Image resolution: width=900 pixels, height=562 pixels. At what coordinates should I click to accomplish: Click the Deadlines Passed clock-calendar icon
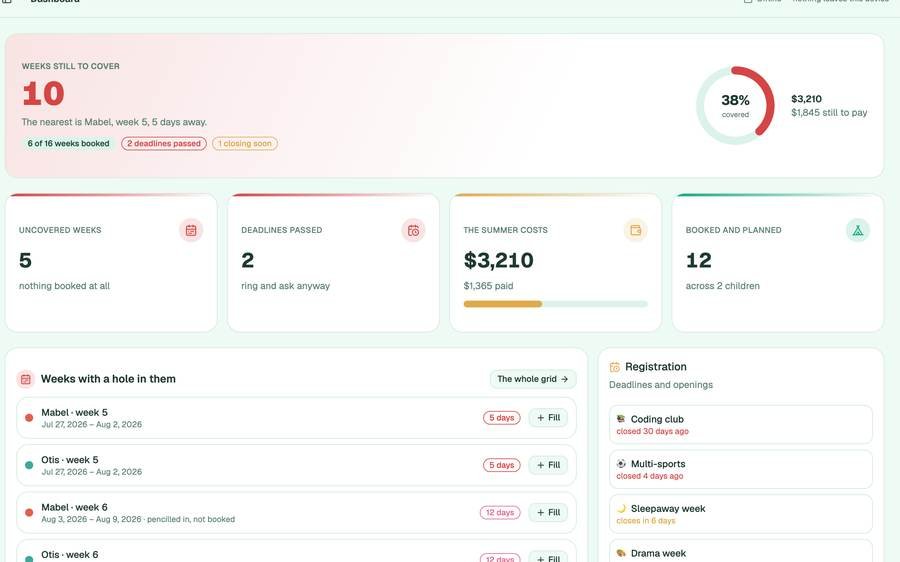tap(413, 230)
